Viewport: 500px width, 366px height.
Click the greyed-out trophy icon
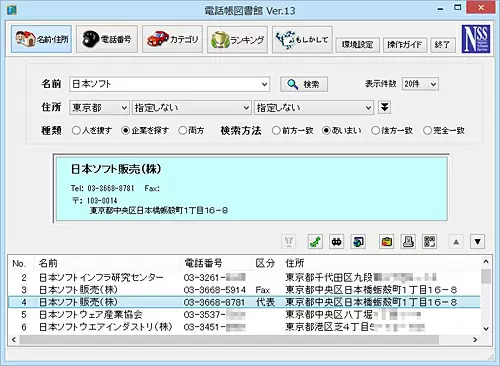[x=289, y=242]
